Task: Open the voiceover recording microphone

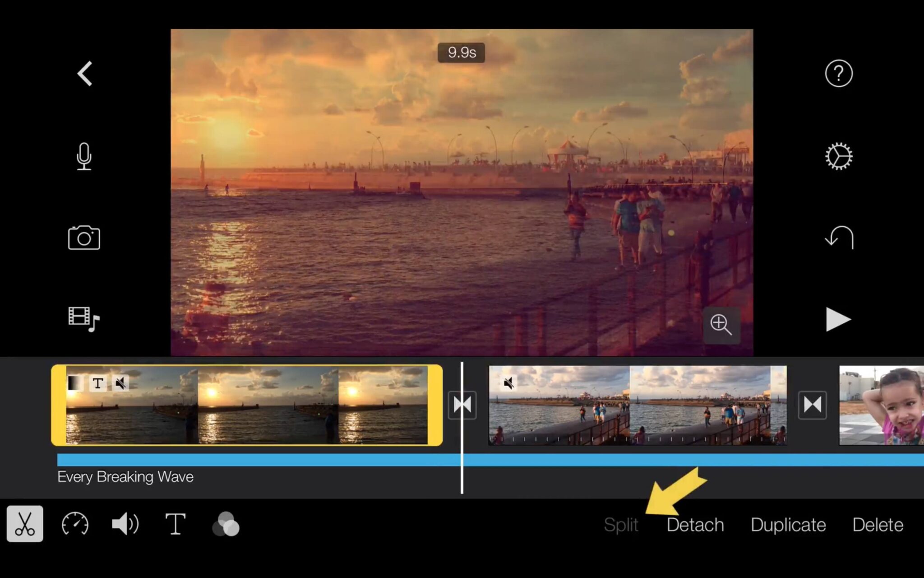Action: pyautogui.click(x=84, y=157)
